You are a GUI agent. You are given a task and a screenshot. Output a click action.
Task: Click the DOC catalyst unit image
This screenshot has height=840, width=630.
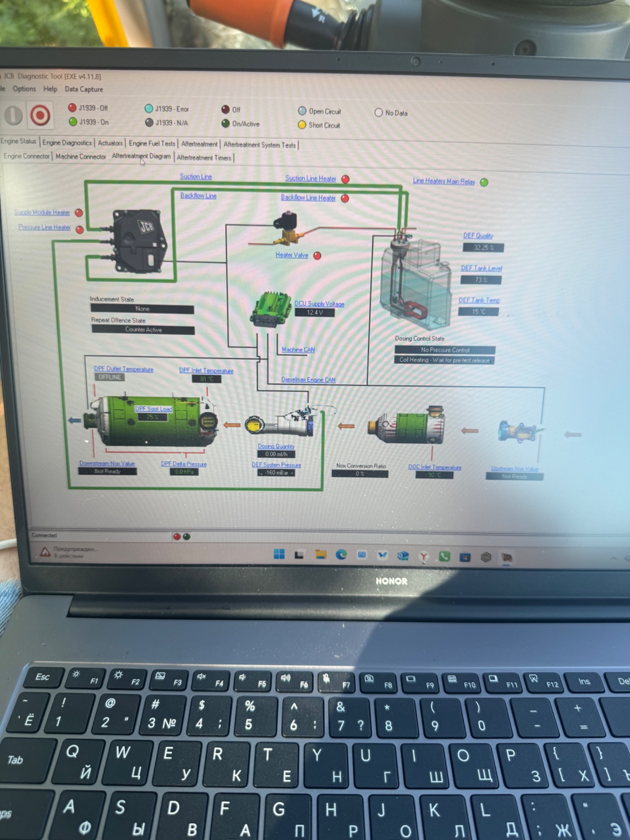pyautogui.click(x=406, y=424)
